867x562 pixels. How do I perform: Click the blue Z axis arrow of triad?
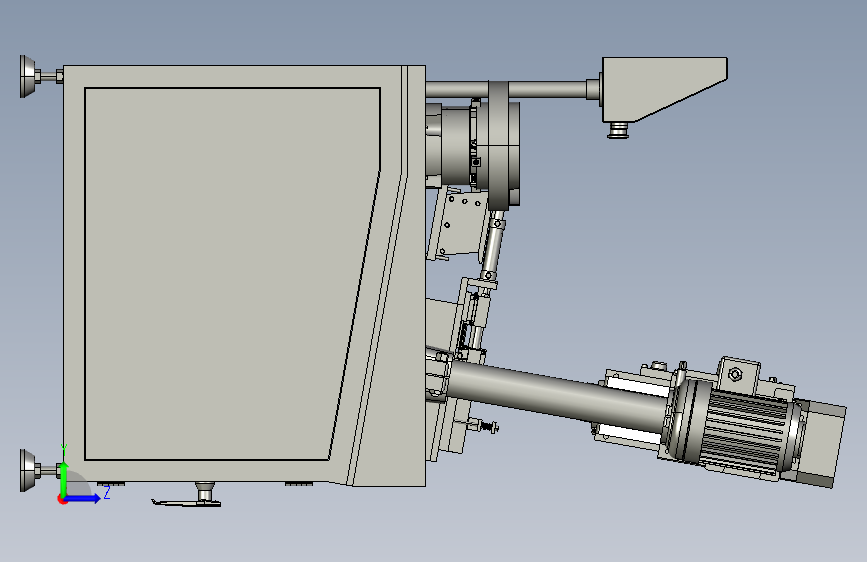click(84, 498)
